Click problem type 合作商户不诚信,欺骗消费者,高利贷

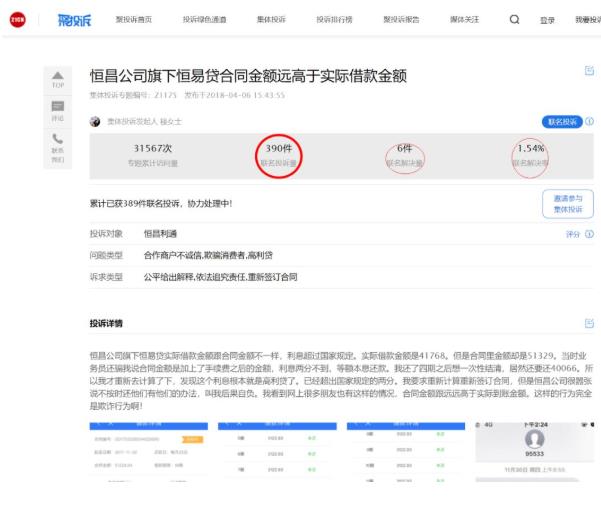click(x=208, y=255)
